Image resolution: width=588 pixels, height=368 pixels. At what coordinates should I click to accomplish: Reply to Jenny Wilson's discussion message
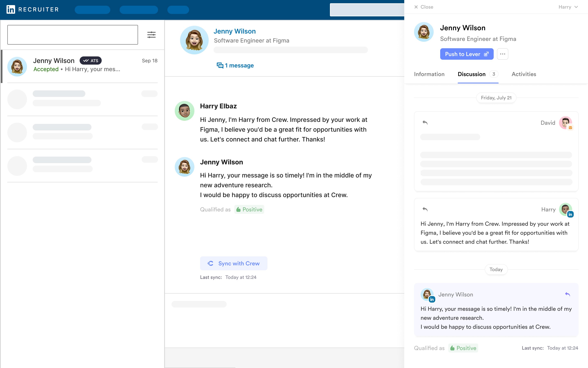pos(567,294)
